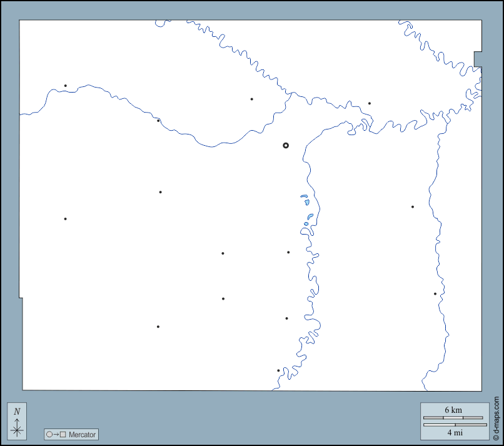Viewport: 504px width, 446px height.
Task: Click the miles scale bar
Action: click(x=453, y=425)
